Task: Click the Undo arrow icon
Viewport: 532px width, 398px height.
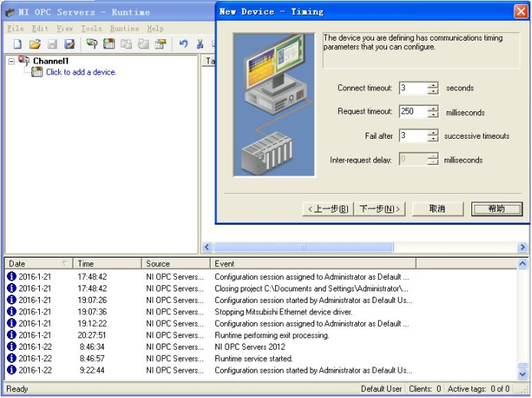Action: click(x=183, y=44)
